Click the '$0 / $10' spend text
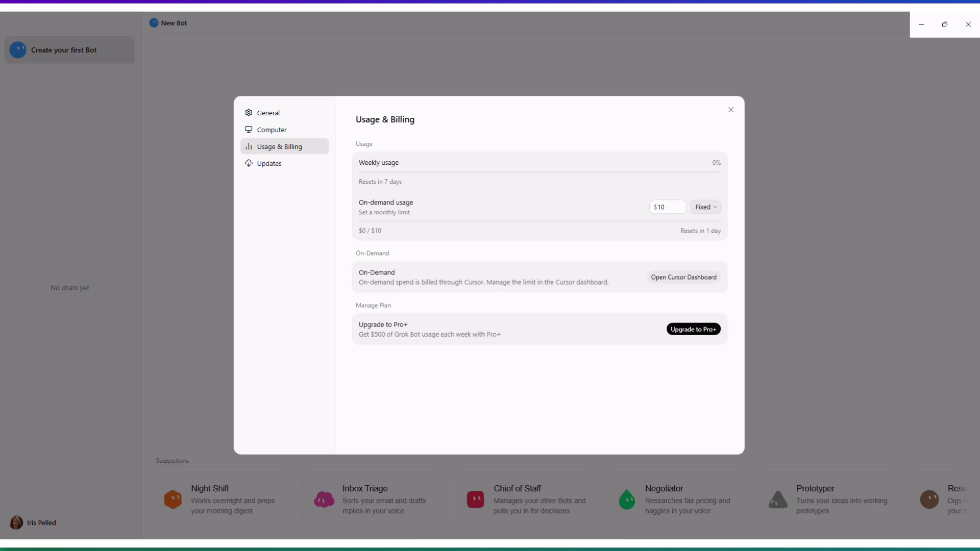980x551 pixels. coord(370,231)
